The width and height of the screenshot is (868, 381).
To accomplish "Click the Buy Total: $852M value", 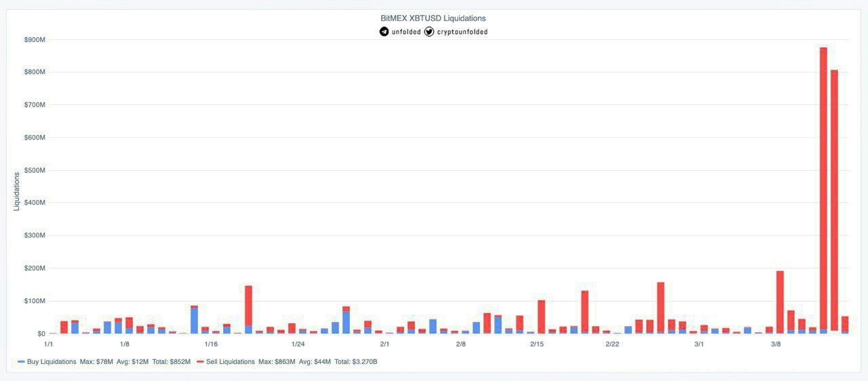I will pyautogui.click(x=172, y=362).
